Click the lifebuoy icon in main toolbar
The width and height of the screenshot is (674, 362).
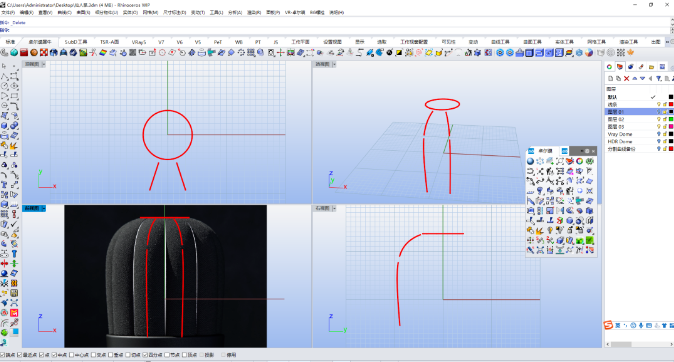click(x=44, y=52)
